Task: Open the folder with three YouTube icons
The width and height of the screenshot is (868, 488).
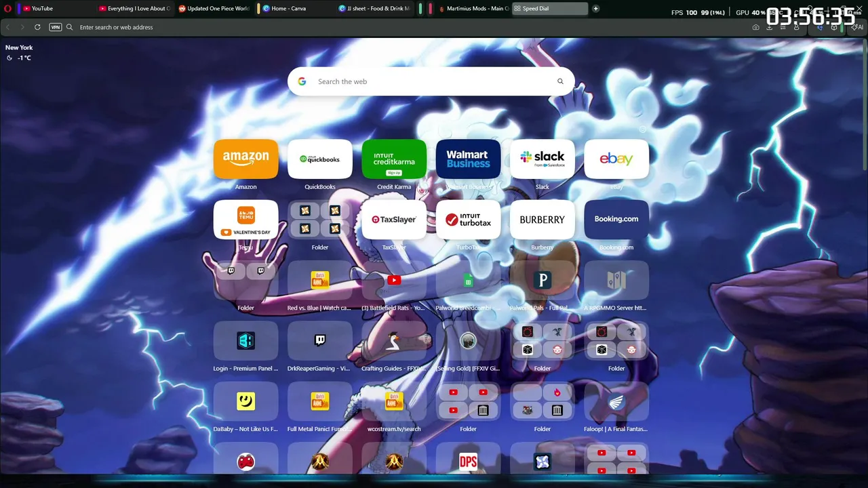Action: 468,401
